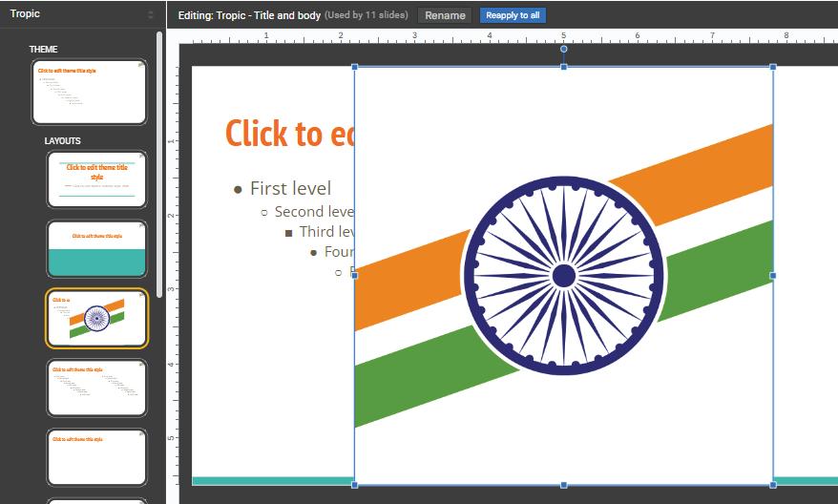The height and width of the screenshot is (504, 838).
Task: Click the layouts panel vertical scrollbar
Action: pos(159,164)
